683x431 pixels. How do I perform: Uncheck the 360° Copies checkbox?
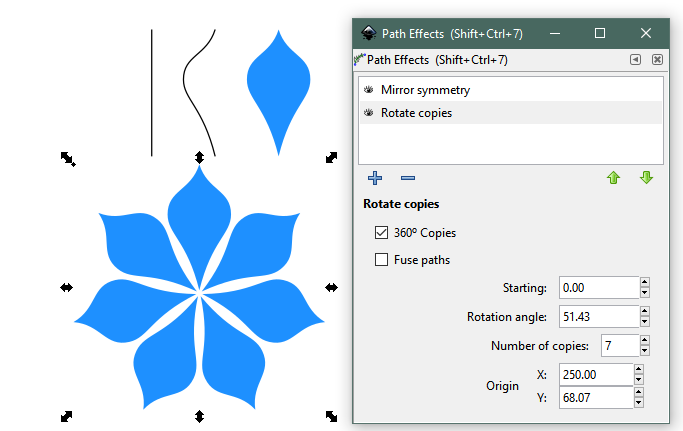click(381, 233)
